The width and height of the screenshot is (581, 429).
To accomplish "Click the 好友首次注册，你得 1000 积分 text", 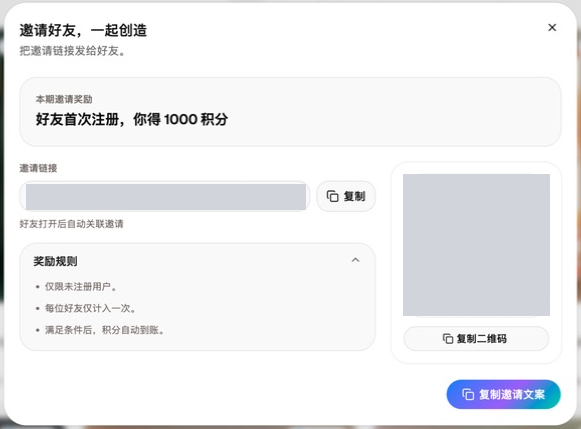I will point(132,119).
